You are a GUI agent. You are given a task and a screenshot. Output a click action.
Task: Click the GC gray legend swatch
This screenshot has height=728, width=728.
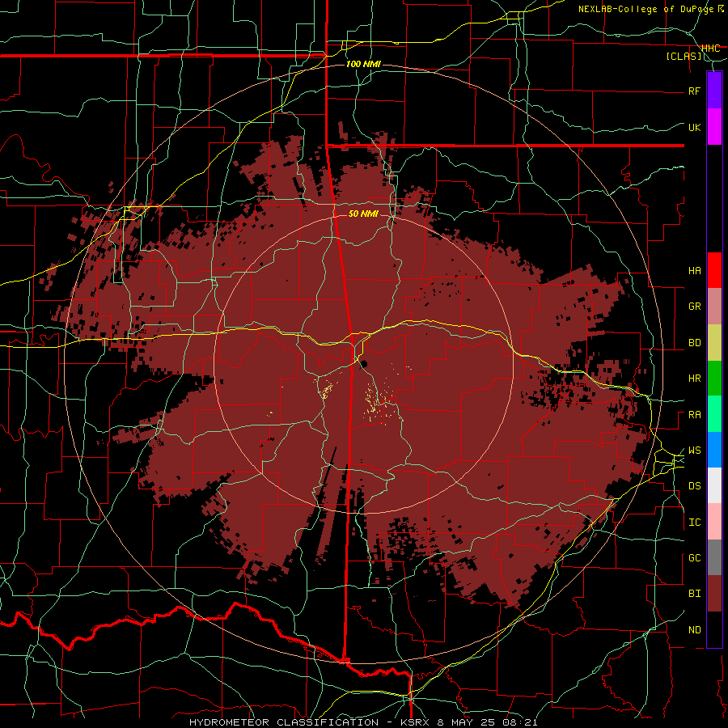714,557
